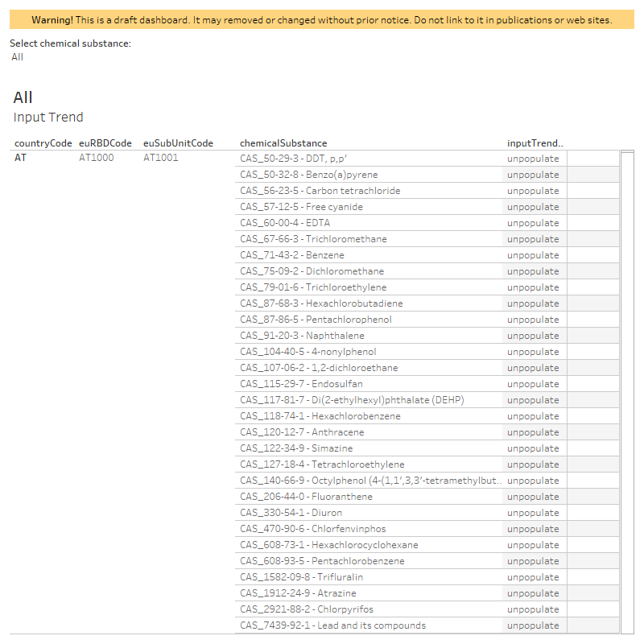Select the Lead and its compounds row

point(427,625)
